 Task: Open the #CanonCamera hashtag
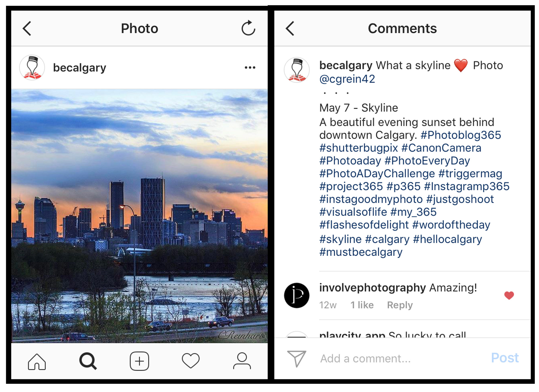[441, 148]
